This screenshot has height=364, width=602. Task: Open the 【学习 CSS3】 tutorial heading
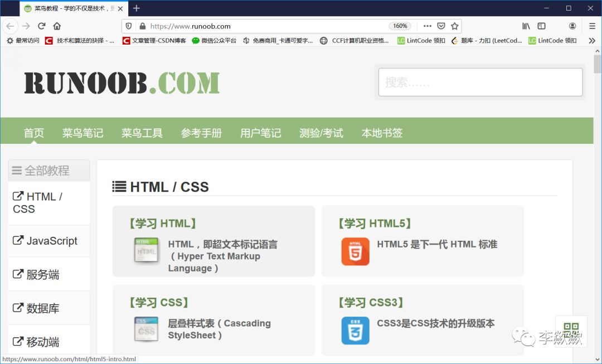pyautogui.click(x=371, y=303)
